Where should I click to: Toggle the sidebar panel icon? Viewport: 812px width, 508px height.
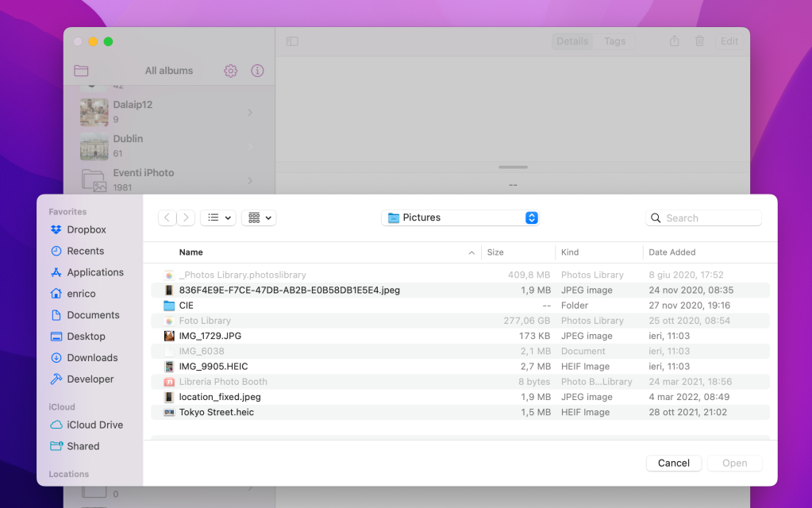292,41
